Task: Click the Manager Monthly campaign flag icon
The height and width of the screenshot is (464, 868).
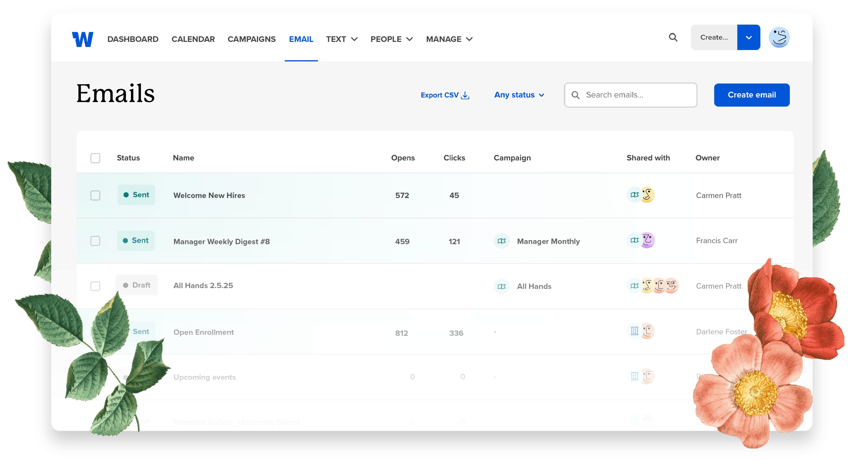Action: click(502, 241)
